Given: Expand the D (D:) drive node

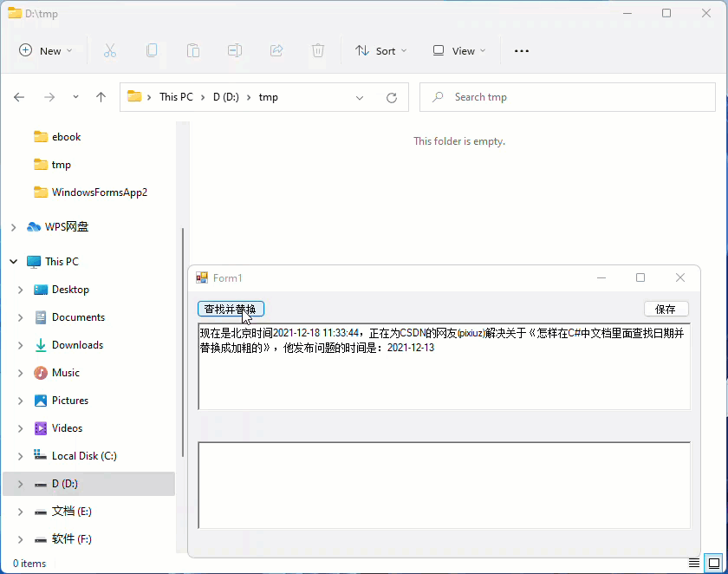Looking at the screenshot, I should tap(21, 484).
